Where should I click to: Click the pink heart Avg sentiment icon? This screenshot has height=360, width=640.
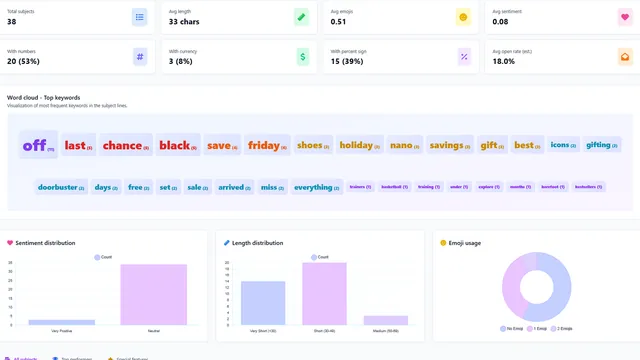pyautogui.click(x=625, y=17)
